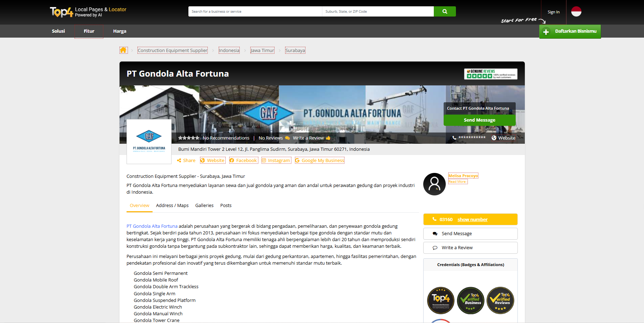This screenshot has height=323, width=644.
Task: Click 'Gondola Suspended Platform' list item
Action: tap(165, 300)
